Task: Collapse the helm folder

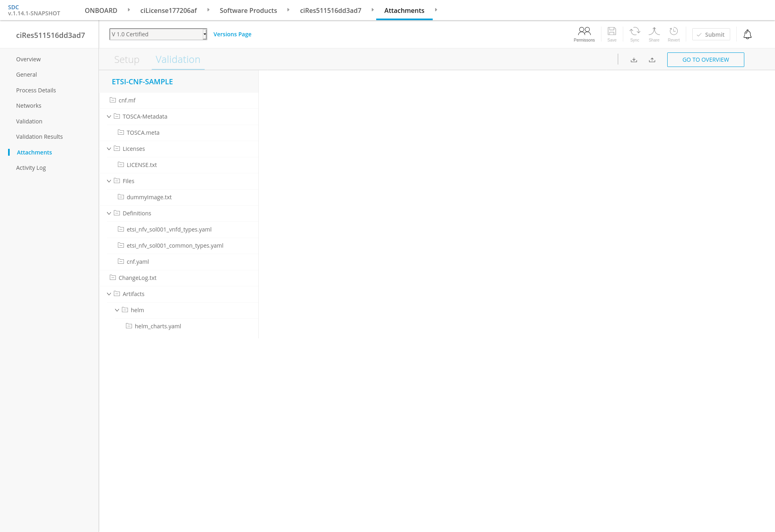Action: [117, 310]
